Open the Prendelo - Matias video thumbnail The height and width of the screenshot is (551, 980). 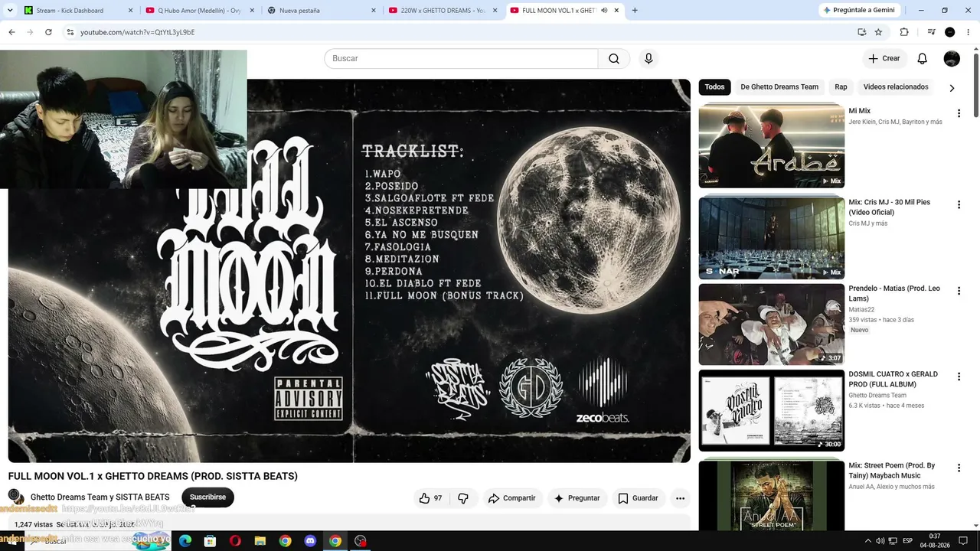[x=772, y=324]
